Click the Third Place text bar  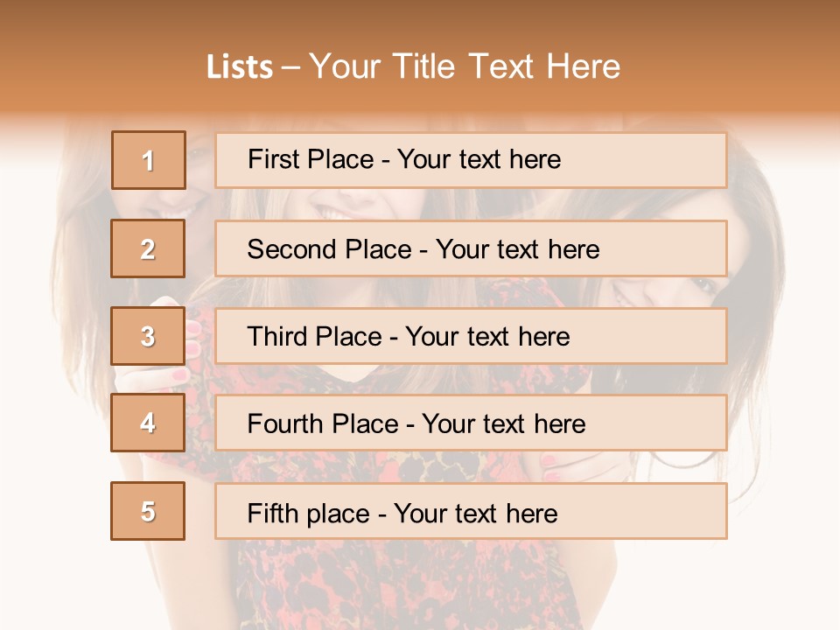[x=471, y=336]
